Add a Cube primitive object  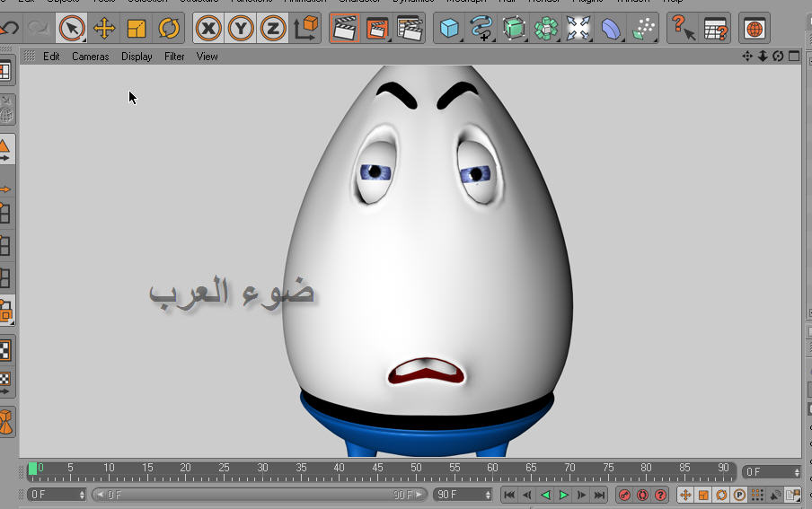(x=448, y=28)
